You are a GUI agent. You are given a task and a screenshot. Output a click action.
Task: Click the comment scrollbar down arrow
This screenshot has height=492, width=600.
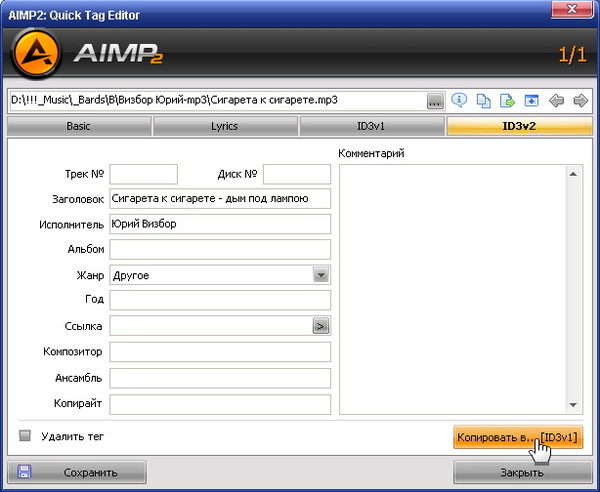click(573, 404)
